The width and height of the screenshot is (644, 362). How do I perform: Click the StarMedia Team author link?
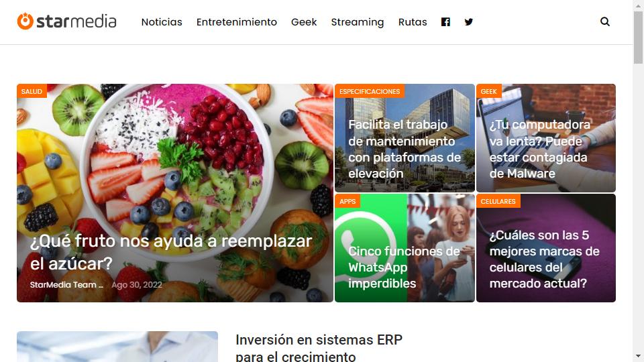coord(66,284)
